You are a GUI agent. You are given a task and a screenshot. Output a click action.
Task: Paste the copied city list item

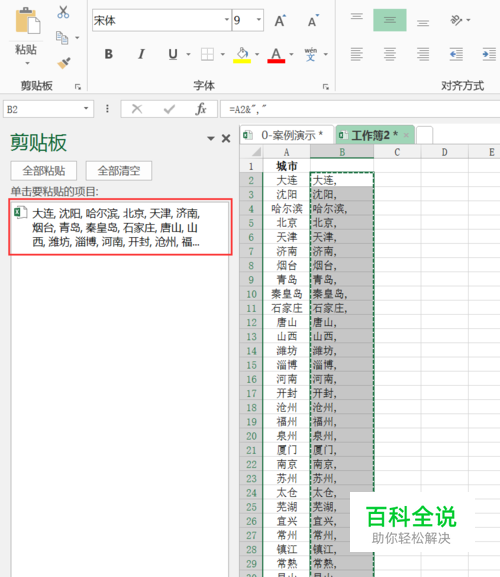pos(121,227)
